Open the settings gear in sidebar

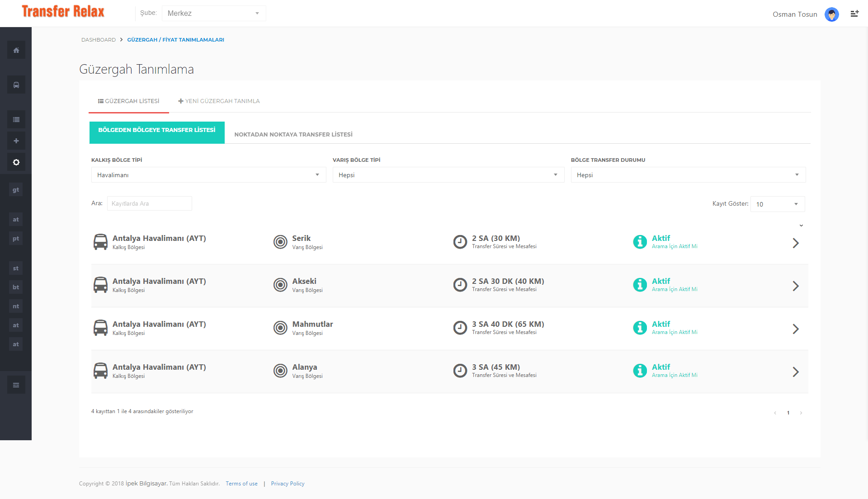click(x=16, y=162)
